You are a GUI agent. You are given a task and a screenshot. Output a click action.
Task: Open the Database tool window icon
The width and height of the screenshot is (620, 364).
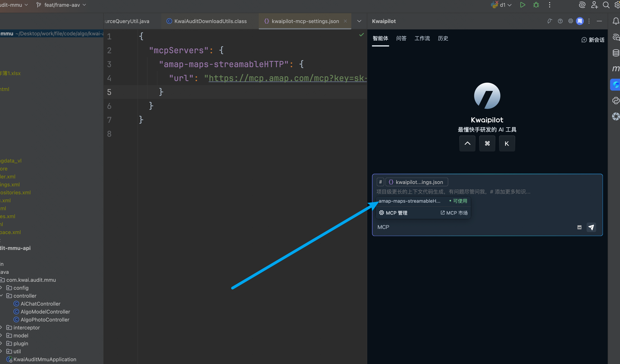pos(616,53)
